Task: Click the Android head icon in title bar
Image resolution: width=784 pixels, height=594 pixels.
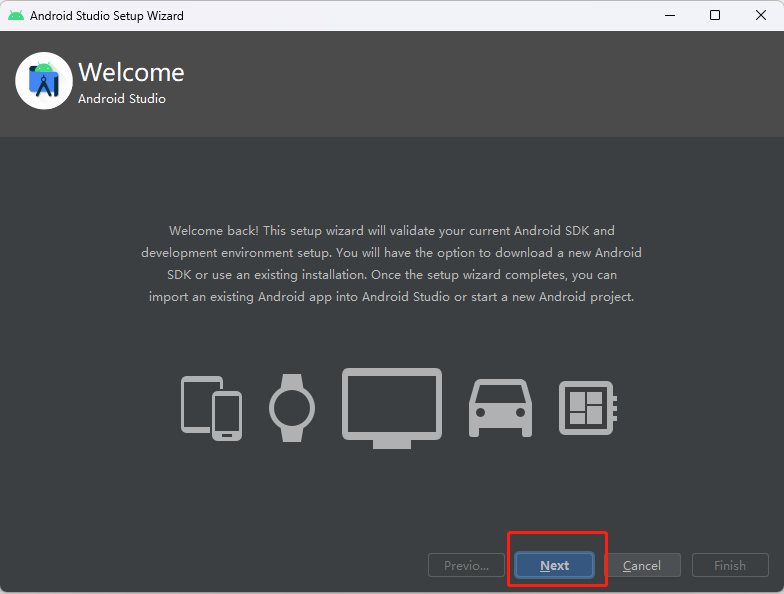Action: coord(16,16)
